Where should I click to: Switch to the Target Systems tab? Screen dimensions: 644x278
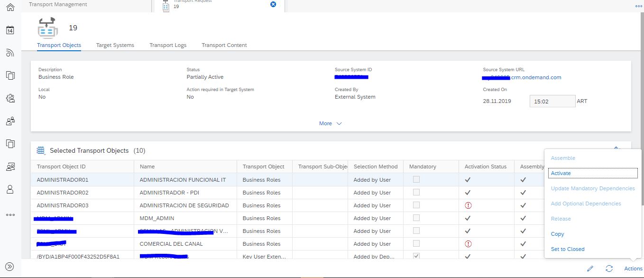tap(115, 45)
